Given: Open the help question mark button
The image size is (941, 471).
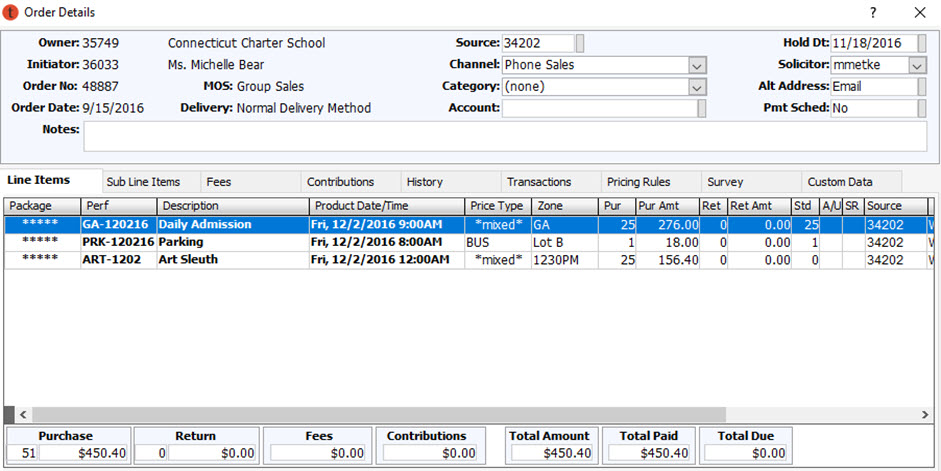Looking at the screenshot, I should tap(873, 13).
